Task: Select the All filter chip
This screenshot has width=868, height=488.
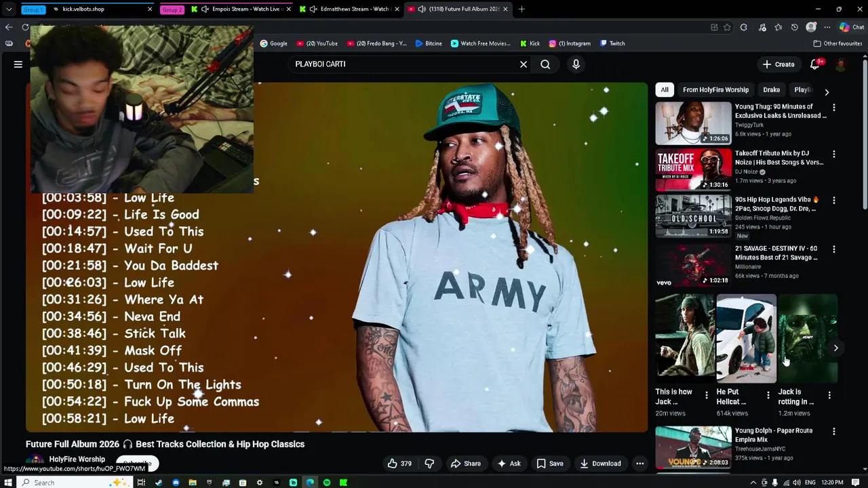Action: [665, 89]
